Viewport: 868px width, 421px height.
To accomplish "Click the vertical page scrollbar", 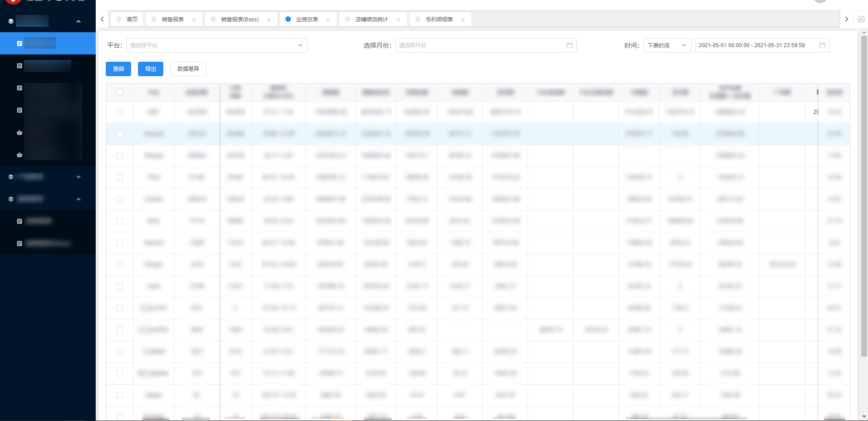I will [864, 195].
